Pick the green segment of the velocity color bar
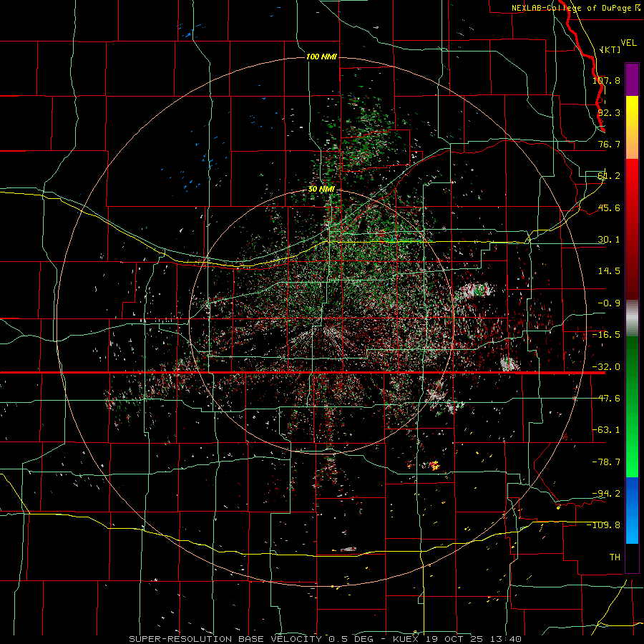644x644 pixels. pos(632,406)
